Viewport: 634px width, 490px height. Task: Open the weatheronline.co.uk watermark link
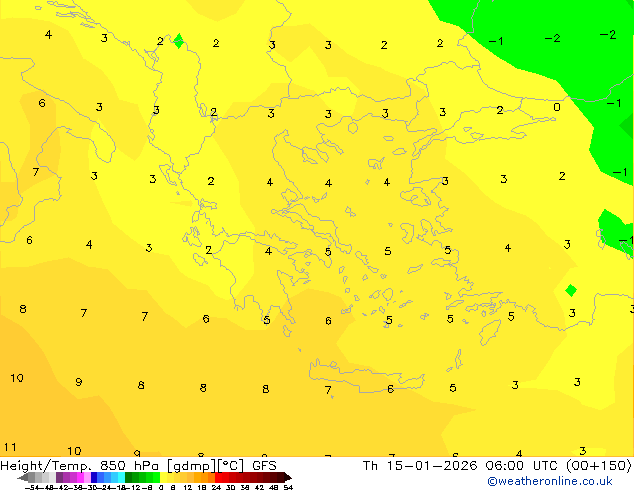550,481
